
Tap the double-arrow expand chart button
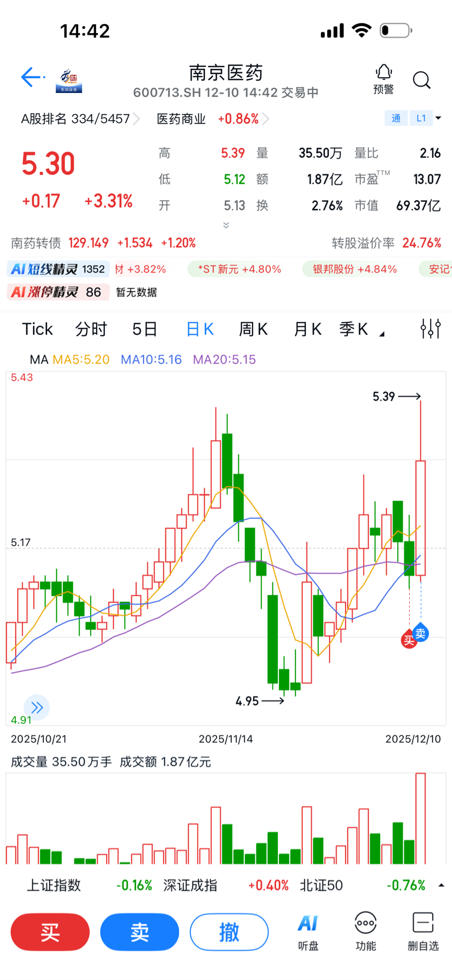coord(37,707)
